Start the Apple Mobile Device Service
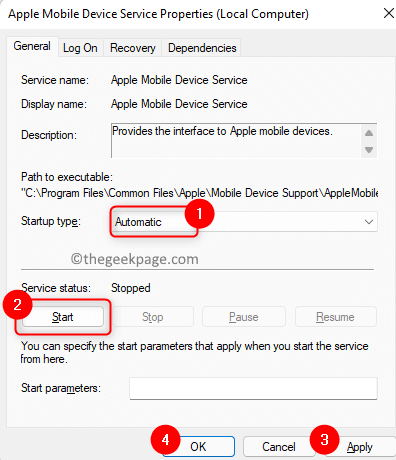Viewport: 396px width, 460px height. point(63,317)
